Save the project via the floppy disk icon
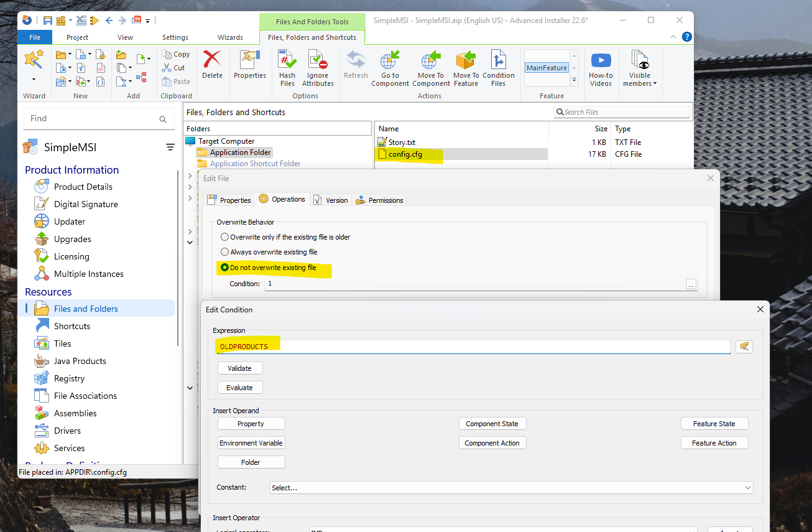This screenshot has width=812, height=532. pyautogui.click(x=47, y=21)
